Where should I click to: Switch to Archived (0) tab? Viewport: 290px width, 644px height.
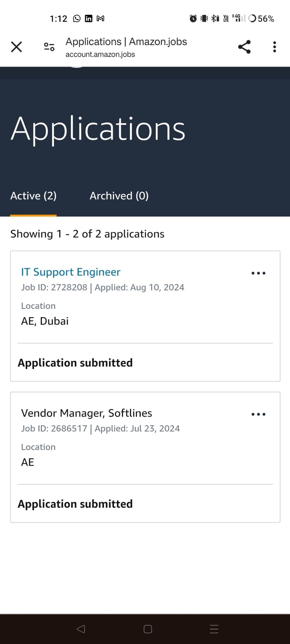[x=119, y=196]
